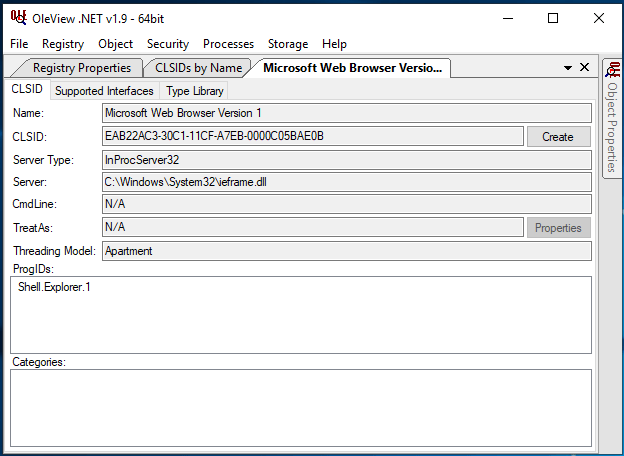
Task: Click into the CLSID value field
Action: coord(313,136)
